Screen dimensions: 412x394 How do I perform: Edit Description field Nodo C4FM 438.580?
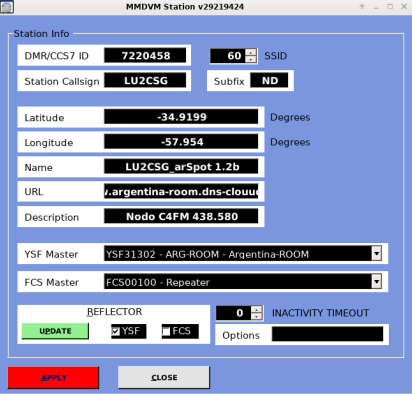(x=181, y=217)
